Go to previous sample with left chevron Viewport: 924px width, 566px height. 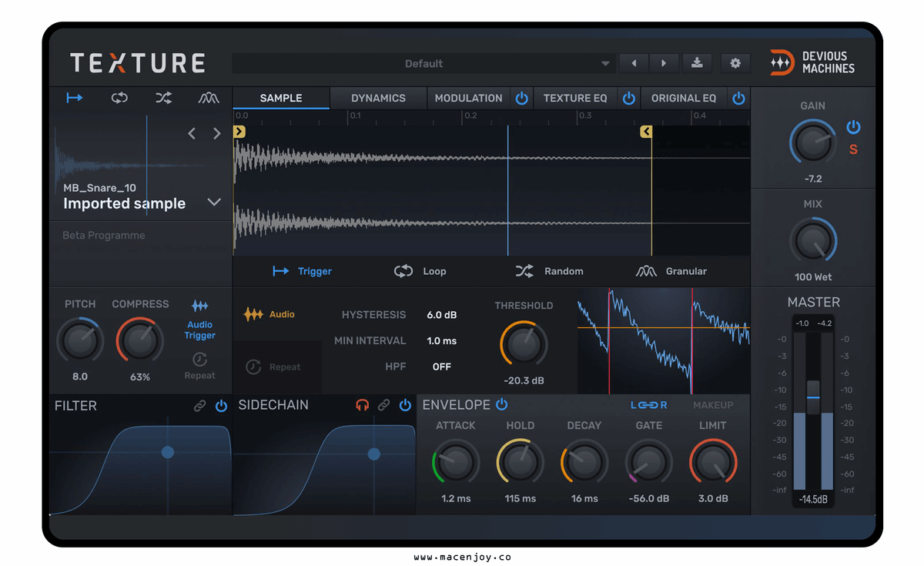[x=192, y=134]
